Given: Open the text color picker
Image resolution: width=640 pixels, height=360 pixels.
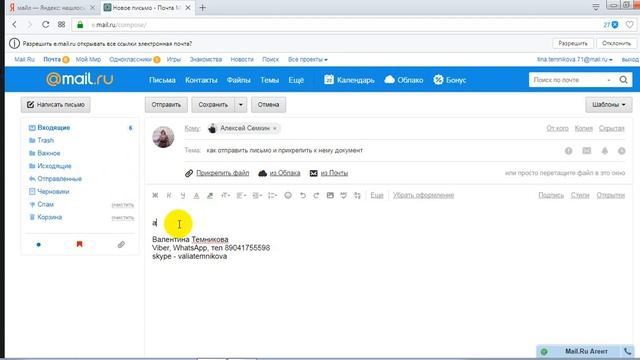Looking at the screenshot, I should click(x=196, y=196).
